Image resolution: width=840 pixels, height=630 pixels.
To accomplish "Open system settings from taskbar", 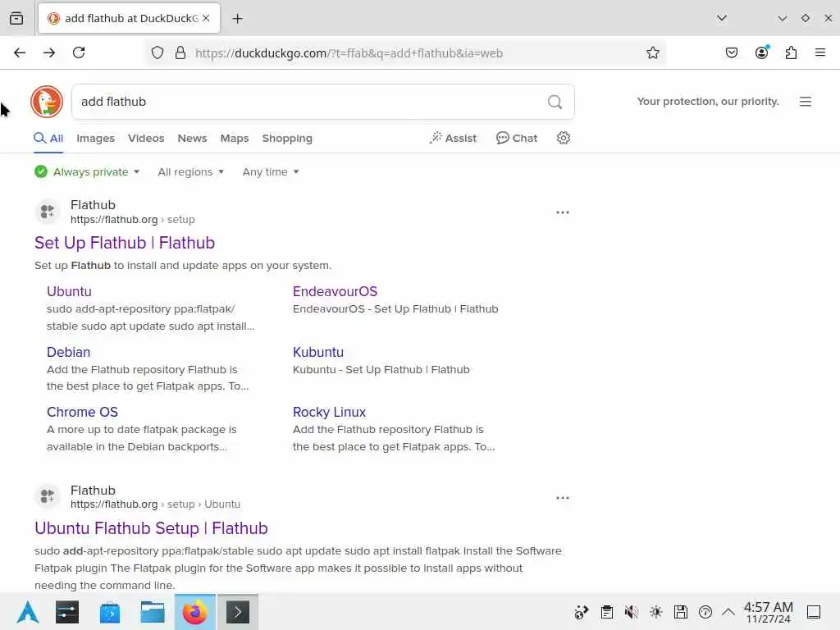I will click(x=67, y=612).
